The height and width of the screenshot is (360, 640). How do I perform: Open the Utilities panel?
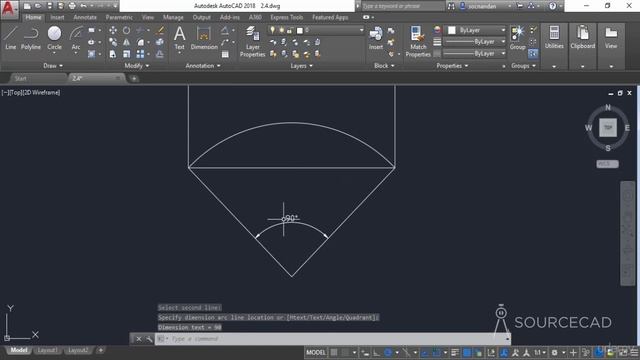(554, 38)
